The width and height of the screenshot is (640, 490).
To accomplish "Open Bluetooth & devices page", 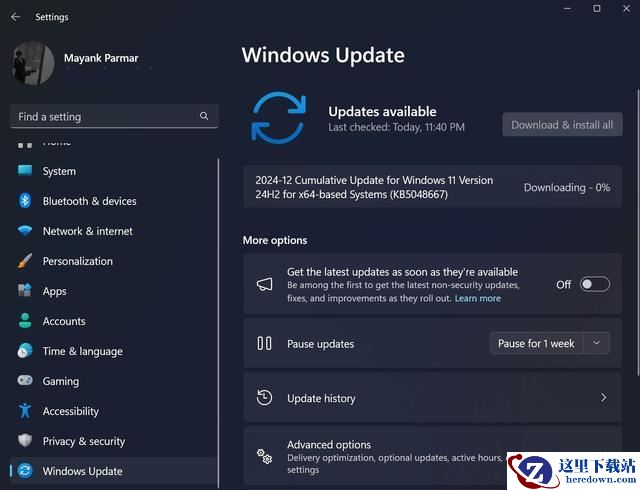I will [113, 200].
